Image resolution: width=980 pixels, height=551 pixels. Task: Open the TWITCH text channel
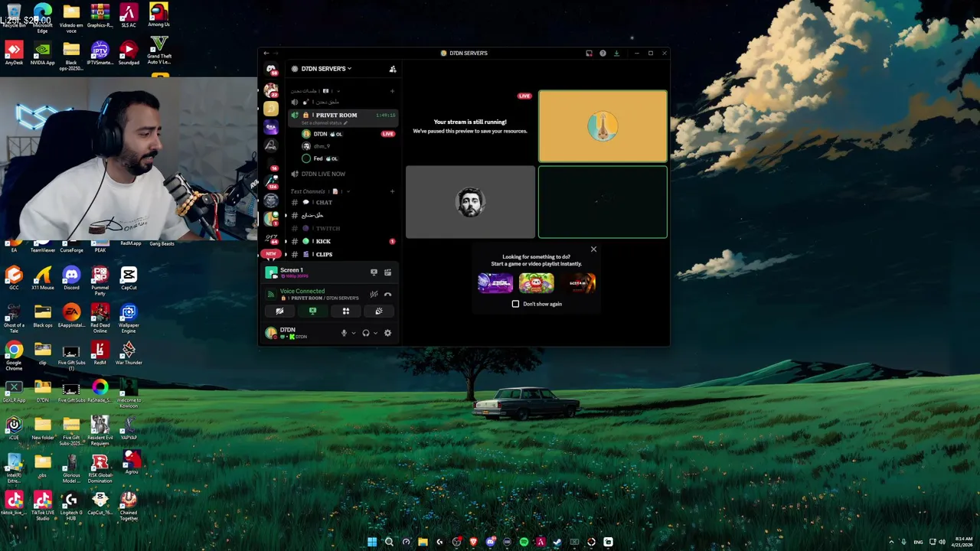click(x=342, y=228)
